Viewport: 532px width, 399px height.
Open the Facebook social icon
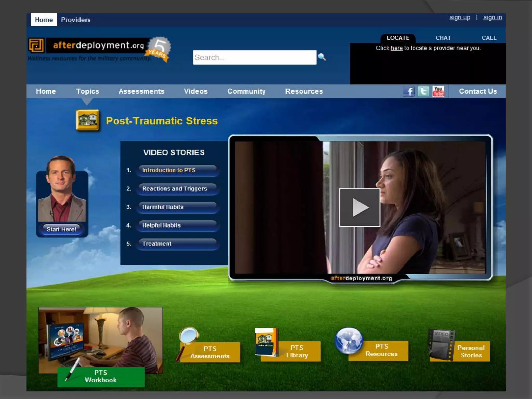(409, 91)
